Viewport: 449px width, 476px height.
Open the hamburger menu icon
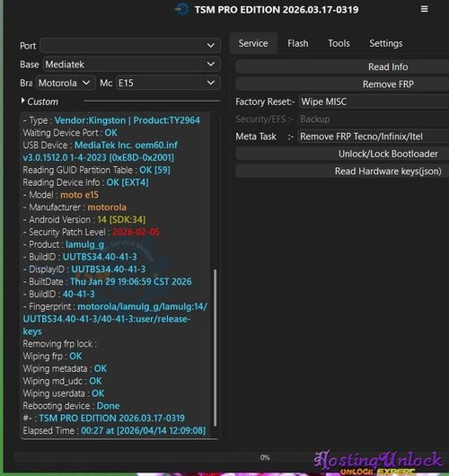(x=424, y=9)
